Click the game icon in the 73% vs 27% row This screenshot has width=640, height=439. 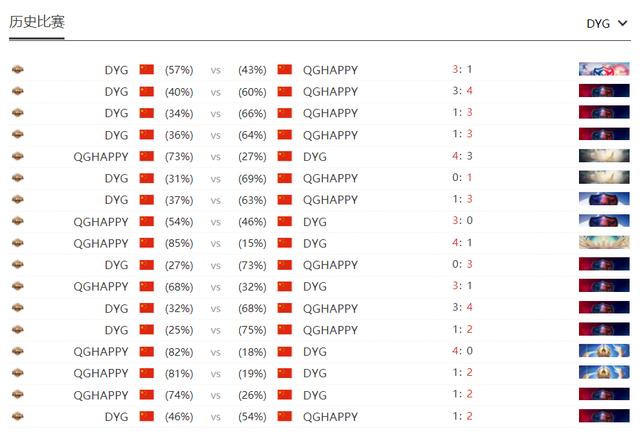coord(17,157)
